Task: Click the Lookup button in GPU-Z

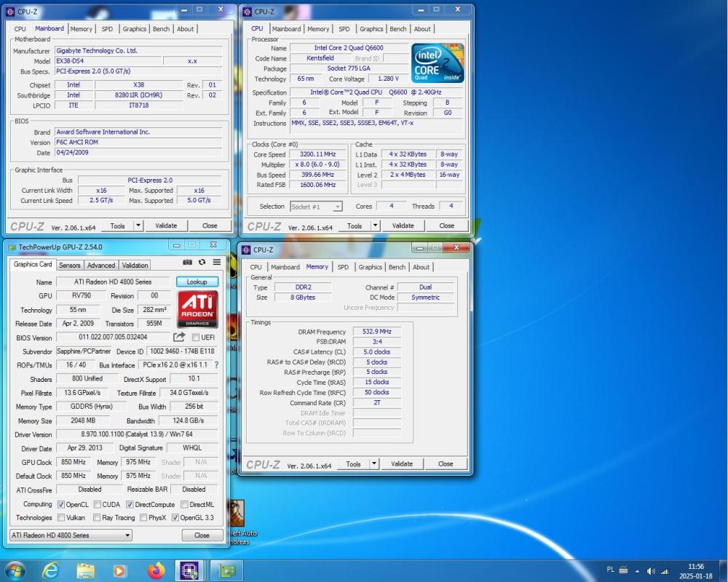Action: (x=197, y=282)
